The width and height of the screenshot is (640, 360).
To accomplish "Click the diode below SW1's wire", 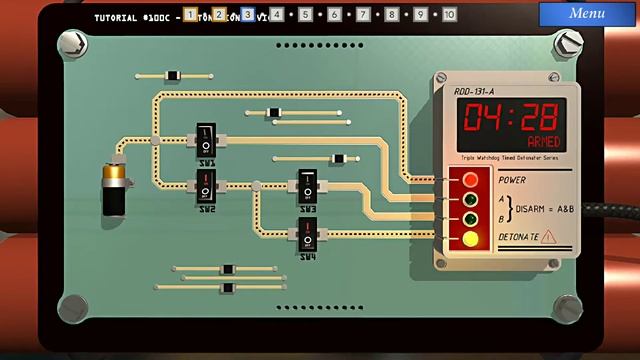I will tap(339, 159).
